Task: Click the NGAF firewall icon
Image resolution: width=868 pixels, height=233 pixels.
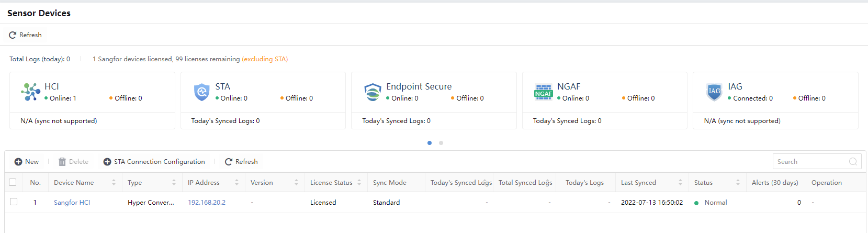Action: 543,92
